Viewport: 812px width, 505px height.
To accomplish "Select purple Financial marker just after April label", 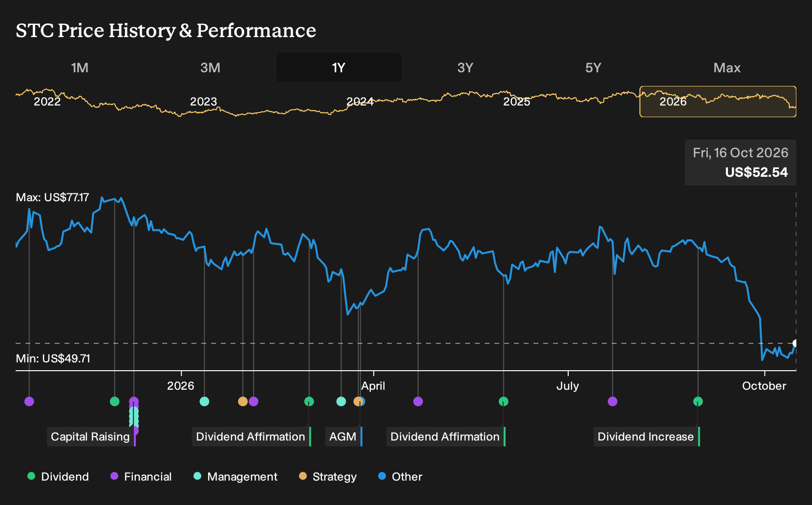I will (418, 401).
